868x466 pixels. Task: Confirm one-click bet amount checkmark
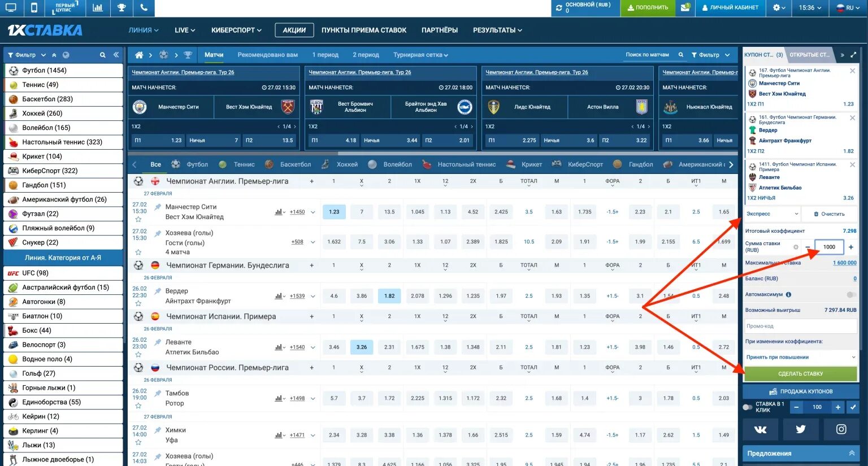click(853, 407)
